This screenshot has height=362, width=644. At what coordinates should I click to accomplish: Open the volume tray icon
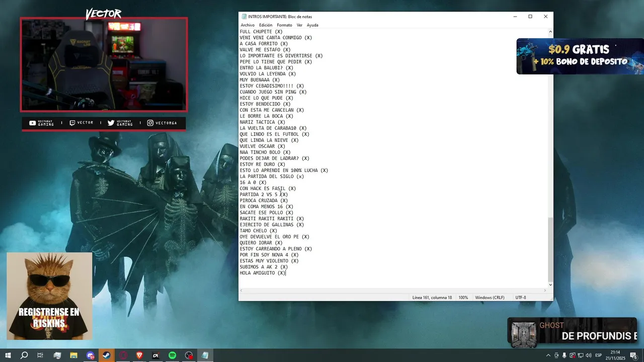pyautogui.click(x=588, y=355)
